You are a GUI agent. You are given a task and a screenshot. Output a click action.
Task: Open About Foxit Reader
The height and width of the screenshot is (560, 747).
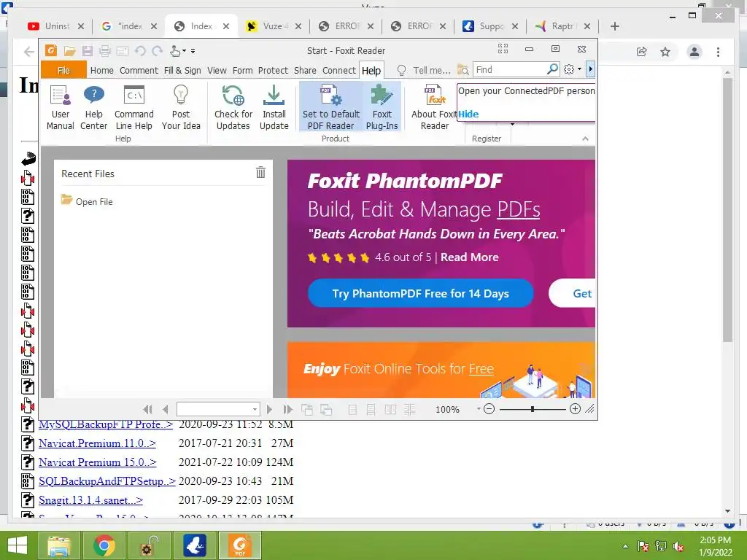coord(435,107)
